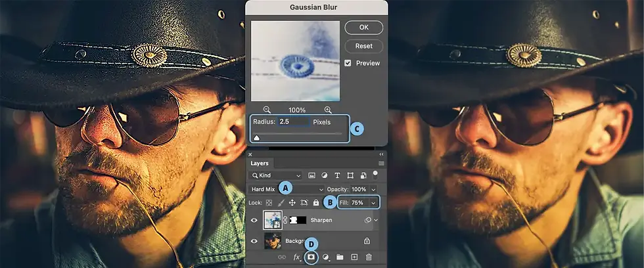644x268 pixels.
Task: Create a new layer plus icon
Action: (354, 257)
